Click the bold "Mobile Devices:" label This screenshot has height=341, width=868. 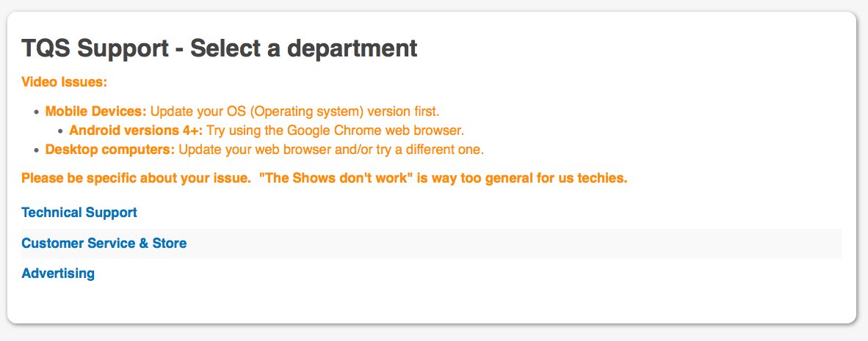(95, 112)
